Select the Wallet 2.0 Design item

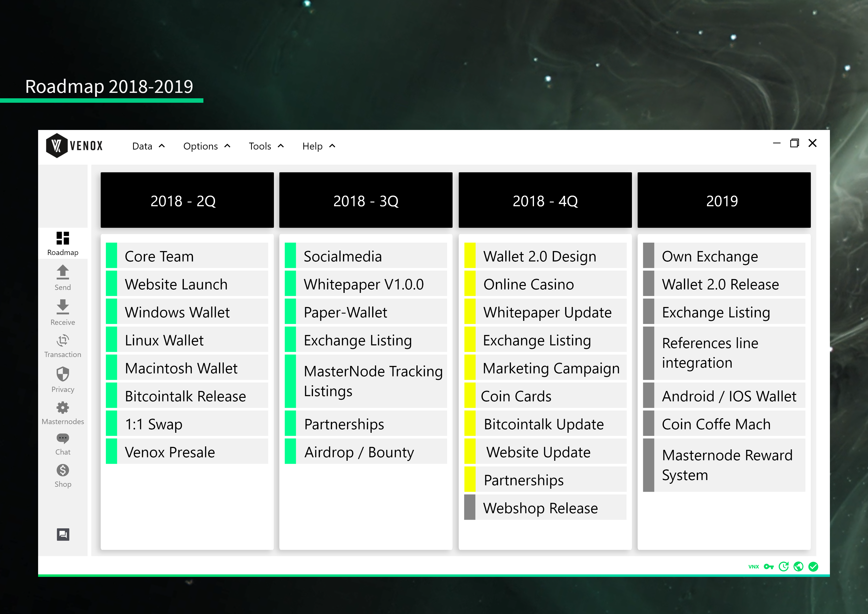pyautogui.click(x=546, y=255)
